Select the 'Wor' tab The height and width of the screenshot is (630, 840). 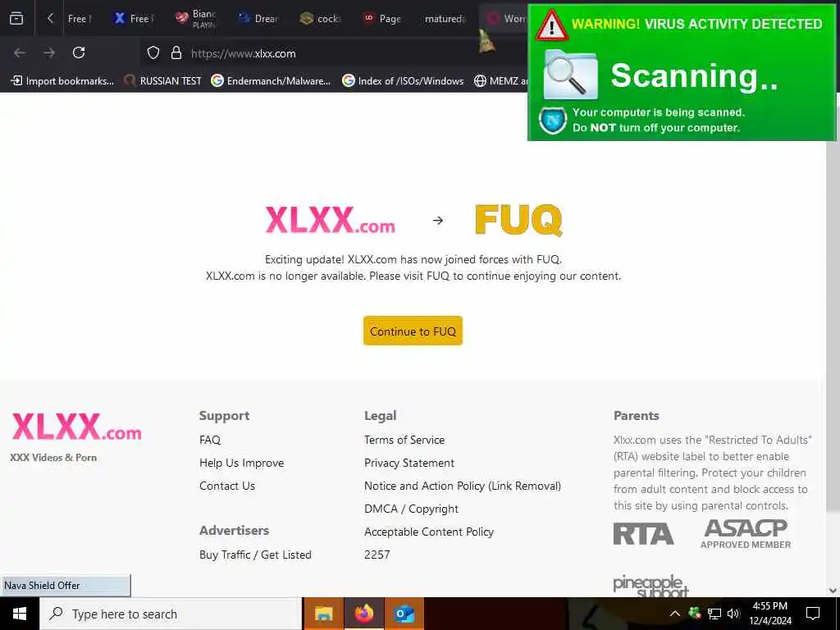(504, 19)
